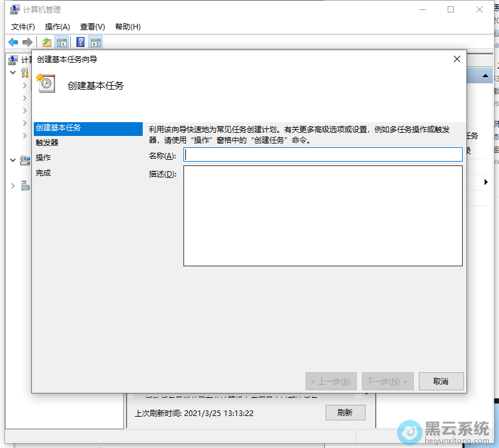This screenshot has height=448, width=499.
Task: Click the Services and Applications icon in the tree
Action: tap(25, 185)
